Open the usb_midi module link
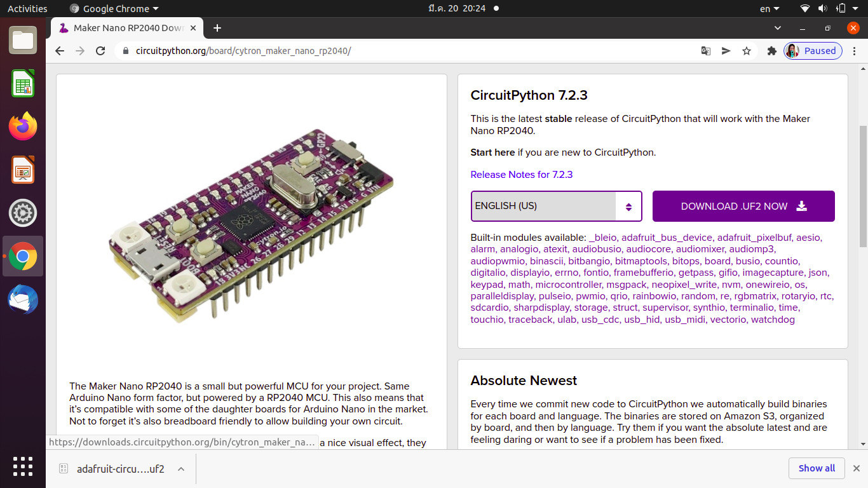Viewport: 868px width, 488px height. pos(685,319)
